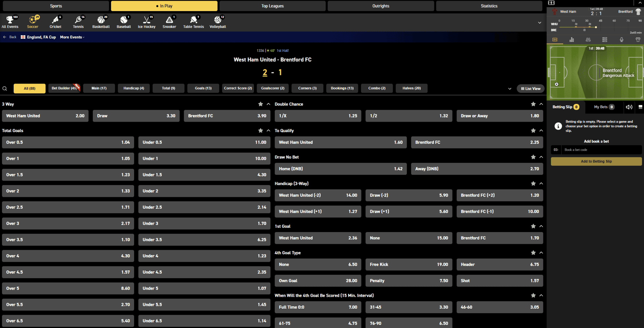The image size is (644, 328).
Task: Favorite the Draw No Bet market star
Action: click(x=533, y=157)
